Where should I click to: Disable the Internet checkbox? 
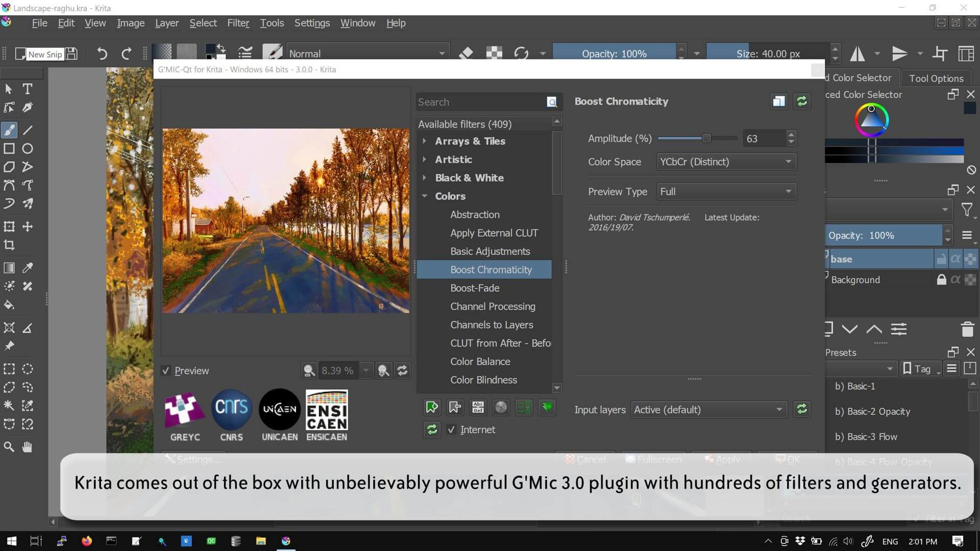(451, 430)
